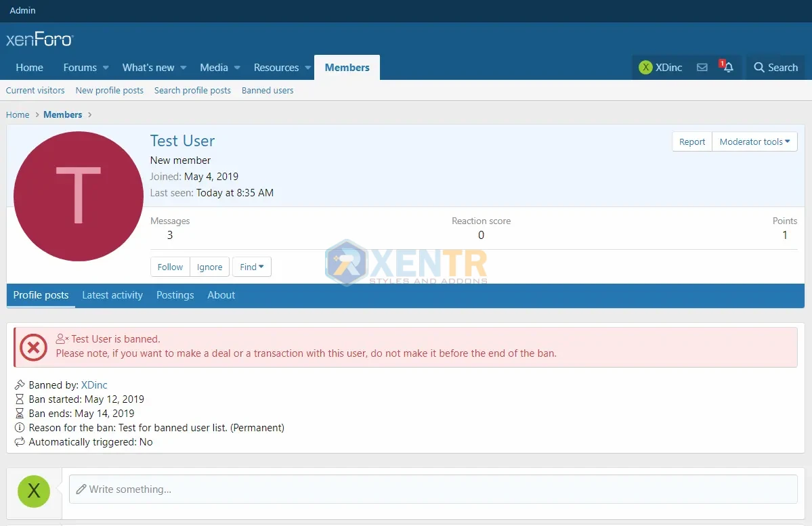812x526 pixels.
Task: Click the green X avatar beside the post box
Action: [34, 491]
